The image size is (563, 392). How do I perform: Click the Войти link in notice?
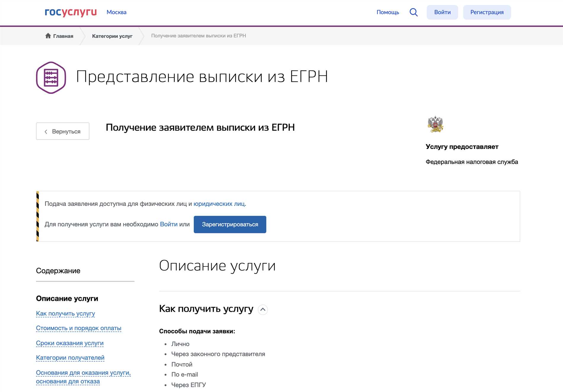[x=169, y=224]
